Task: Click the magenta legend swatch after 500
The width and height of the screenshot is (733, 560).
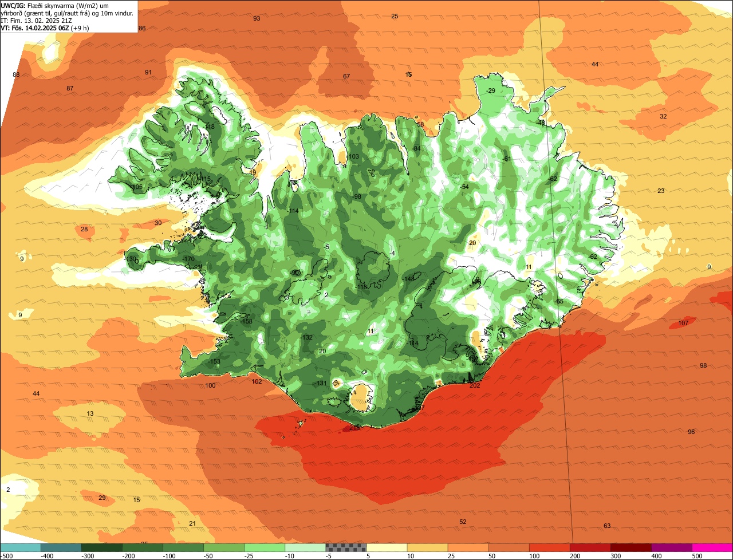Action: [x=712, y=547]
